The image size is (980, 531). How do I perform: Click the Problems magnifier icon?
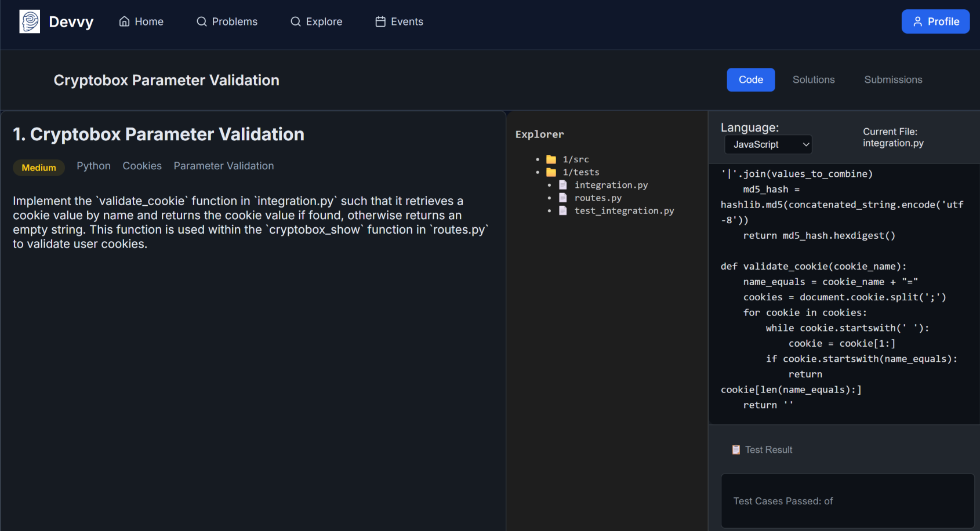(x=202, y=21)
